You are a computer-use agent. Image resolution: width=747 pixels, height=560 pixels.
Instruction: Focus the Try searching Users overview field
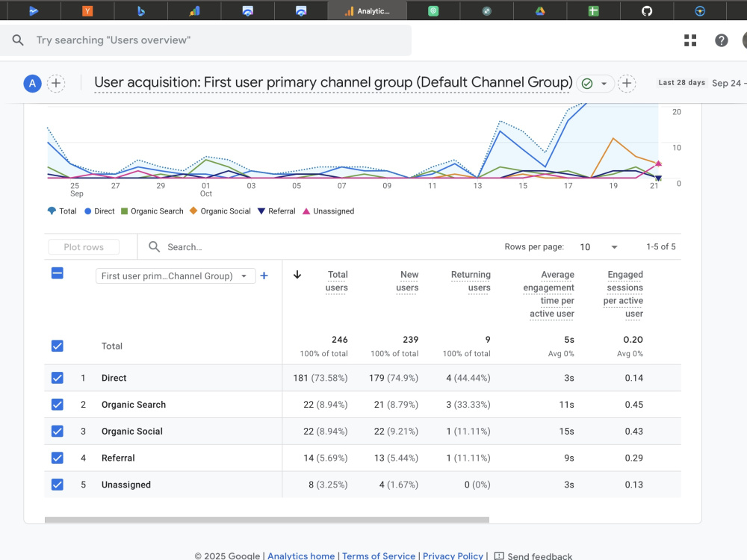pyautogui.click(x=206, y=40)
